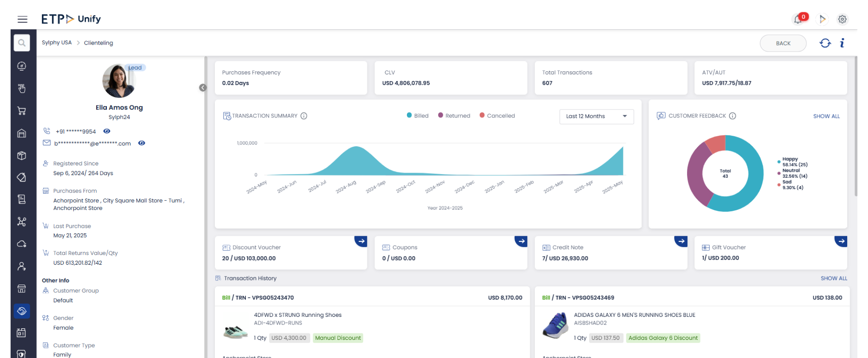Expand the Discount Voucher card arrow
This screenshot has height=358, width=868.
(x=361, y=241)
